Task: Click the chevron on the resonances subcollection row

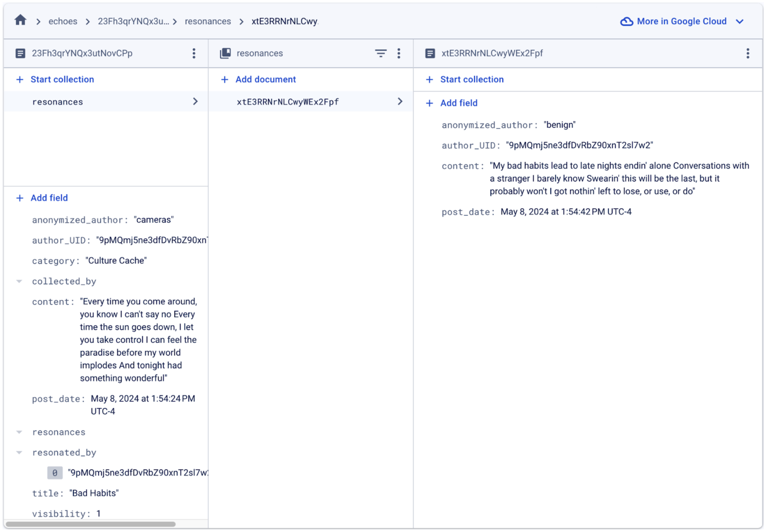Action: [195, 101]
